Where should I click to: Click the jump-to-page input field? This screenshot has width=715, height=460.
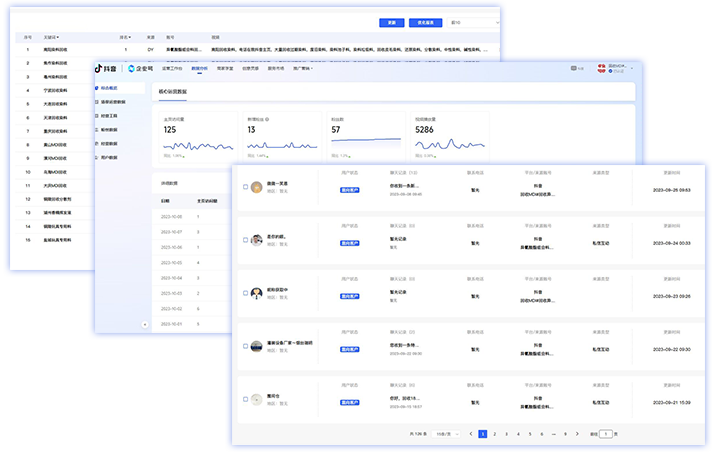pos(605,434)
